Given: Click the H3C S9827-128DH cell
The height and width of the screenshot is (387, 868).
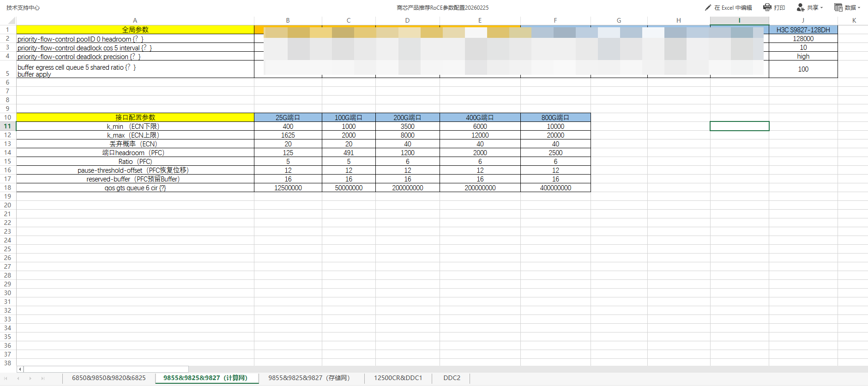Looking at the screenshot, I should pyautogui.click(x=803, y=30).
